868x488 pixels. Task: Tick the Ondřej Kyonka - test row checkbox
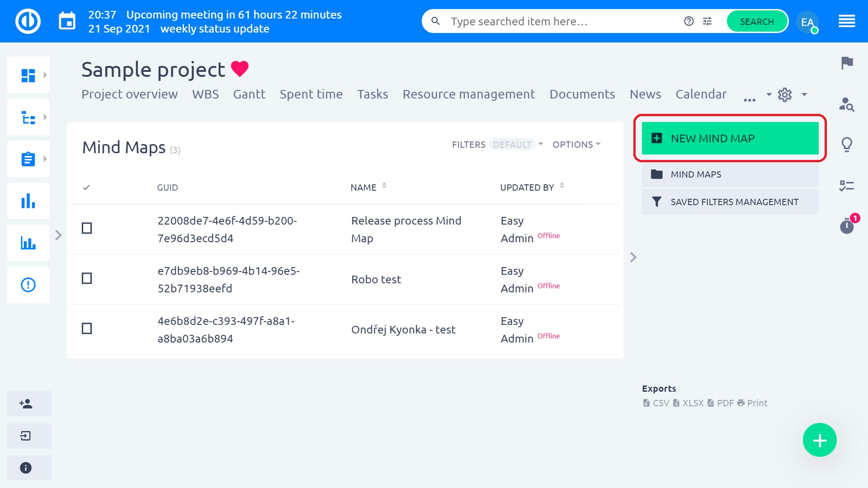[x=86, y=329]
